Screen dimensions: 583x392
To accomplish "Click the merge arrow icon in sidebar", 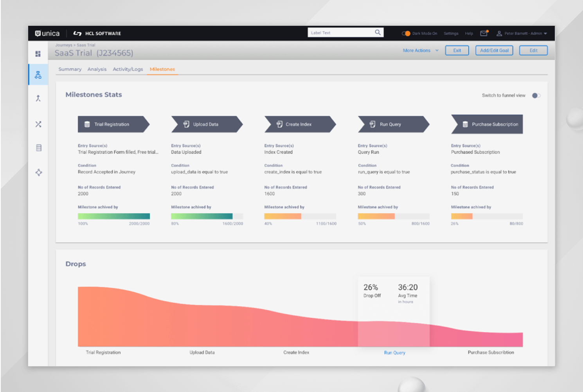I will pos(38,99).
